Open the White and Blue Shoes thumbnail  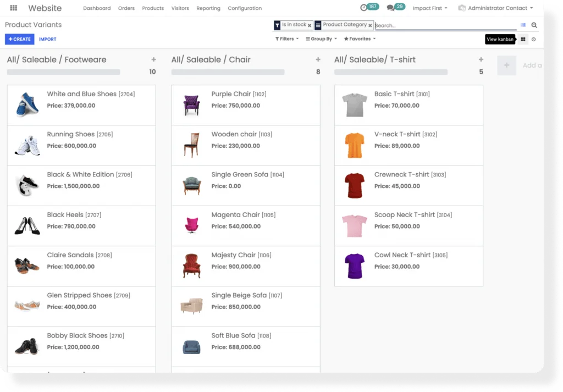(27, 104)
